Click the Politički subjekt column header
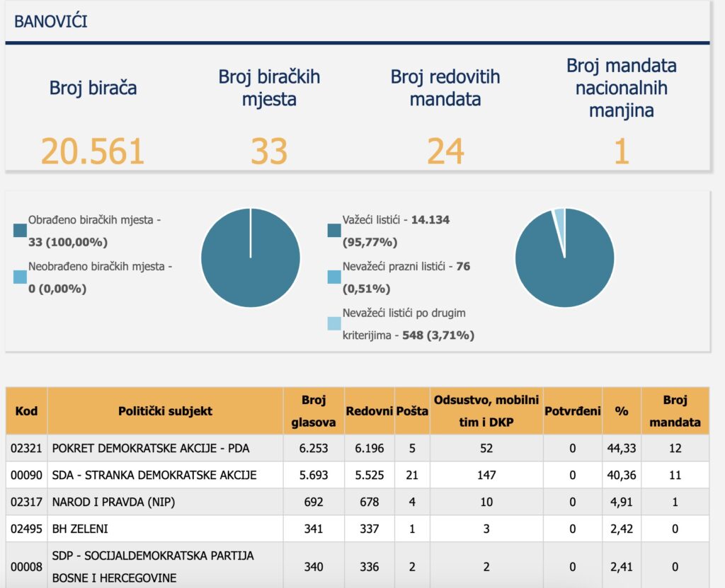This screenshot has height=588, width=725. point(165,410)
